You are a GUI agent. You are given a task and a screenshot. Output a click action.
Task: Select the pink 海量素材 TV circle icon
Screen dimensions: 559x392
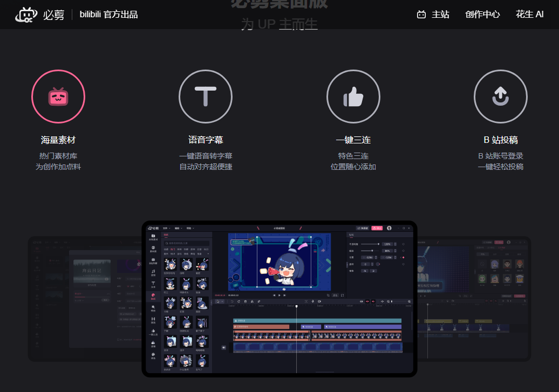coord(58,97)
